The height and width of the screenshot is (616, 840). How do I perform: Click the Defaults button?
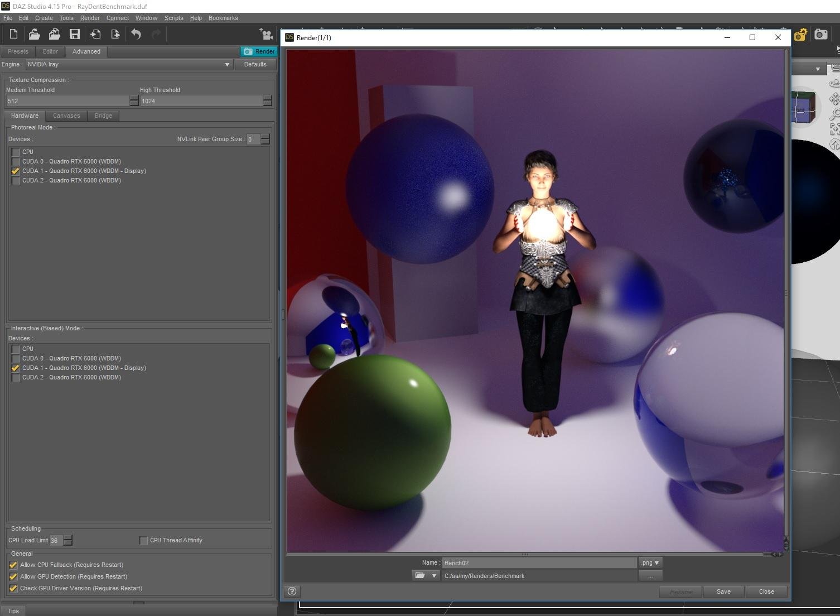click(255, 64)
